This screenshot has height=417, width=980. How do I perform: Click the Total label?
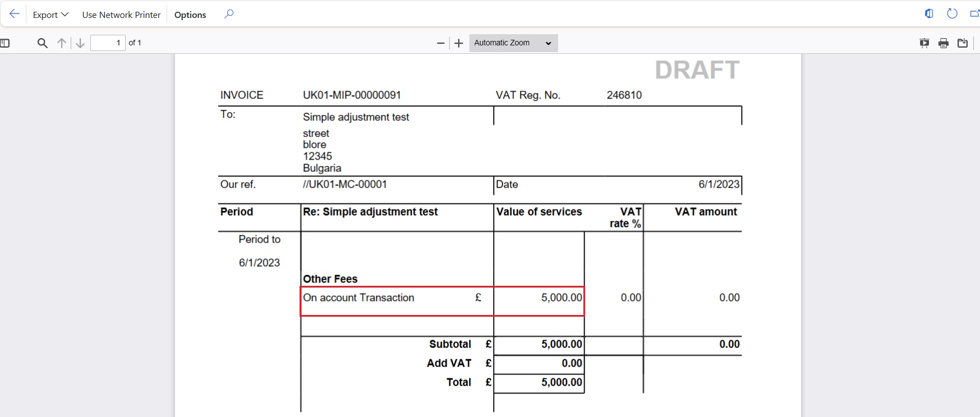pos(458,382)
